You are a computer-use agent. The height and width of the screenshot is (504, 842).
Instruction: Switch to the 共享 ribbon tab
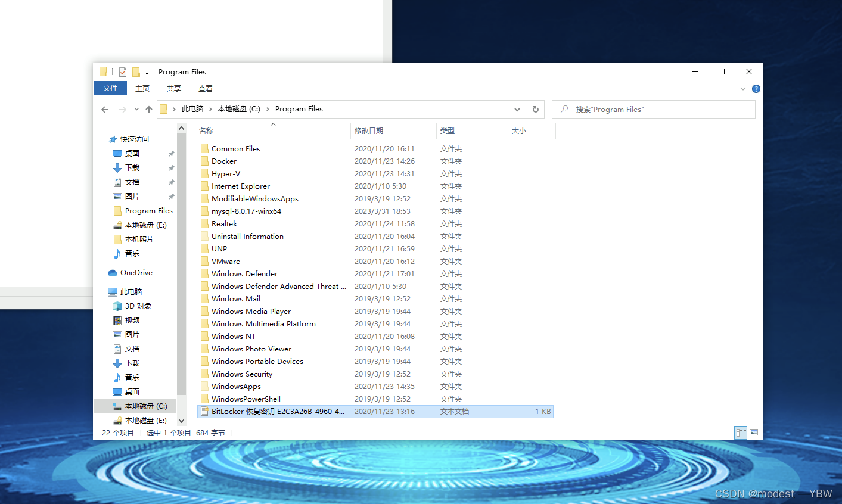click(x=174, y=89)
